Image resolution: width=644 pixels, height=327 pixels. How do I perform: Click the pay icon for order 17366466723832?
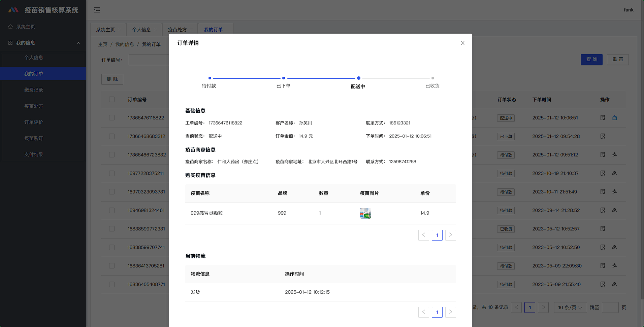(614, 155)
